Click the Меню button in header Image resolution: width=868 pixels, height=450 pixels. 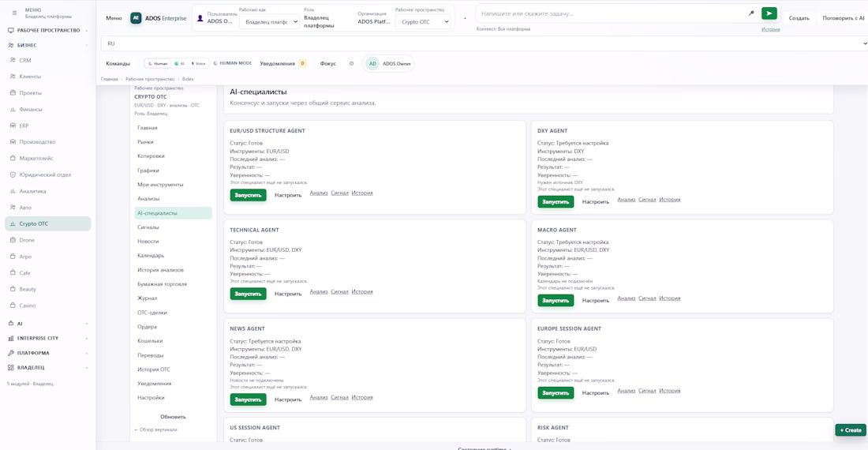pyautogui.click(x=114, y=18)
